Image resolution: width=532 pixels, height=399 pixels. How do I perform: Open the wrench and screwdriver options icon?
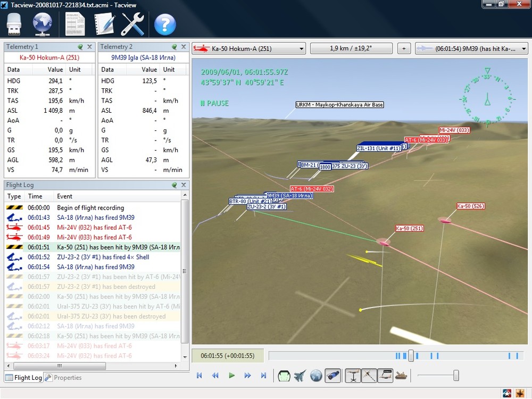click(x=132, y=24)
